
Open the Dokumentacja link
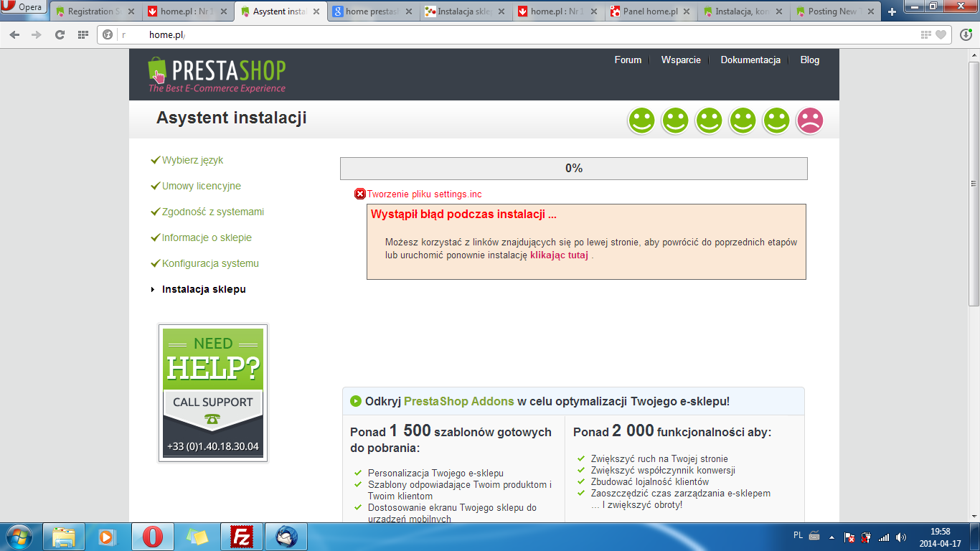(x=750, y=60)
